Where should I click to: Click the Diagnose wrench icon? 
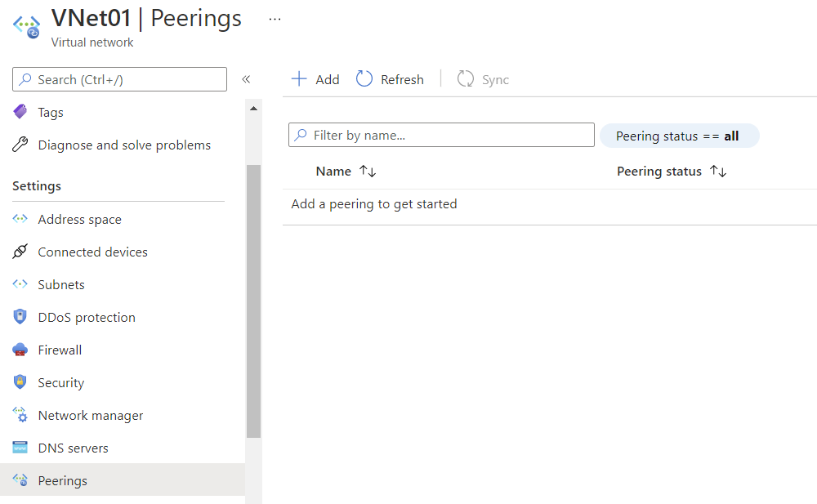[20, 145]
